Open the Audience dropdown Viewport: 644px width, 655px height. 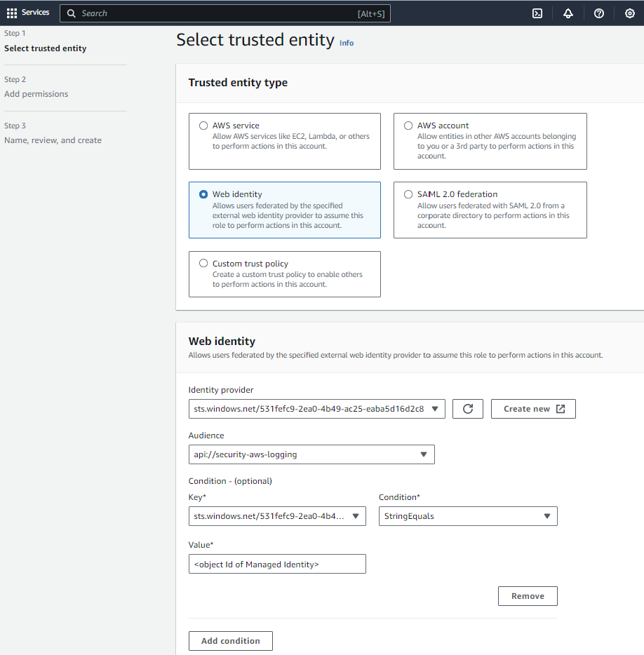pyautogui.click(x=311, y=454)
